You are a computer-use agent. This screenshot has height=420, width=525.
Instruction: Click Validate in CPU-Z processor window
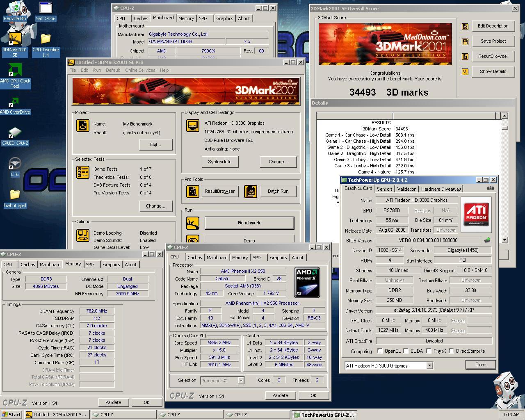280,395
